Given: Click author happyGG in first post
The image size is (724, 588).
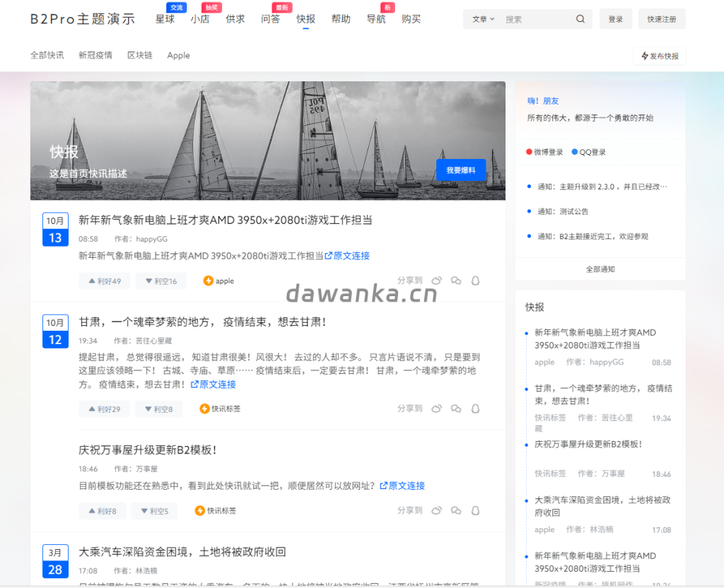Looking at the screenshot, I should (151, 239).
